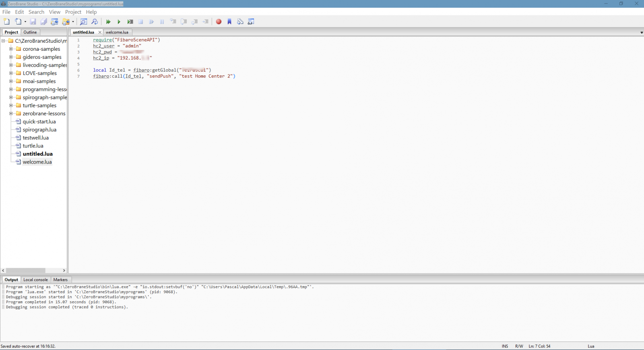Screen dimensions: 644x350
Task: Click the play-with-bar debugging icon
Action: pyautogui.click(x=151, y=22)
